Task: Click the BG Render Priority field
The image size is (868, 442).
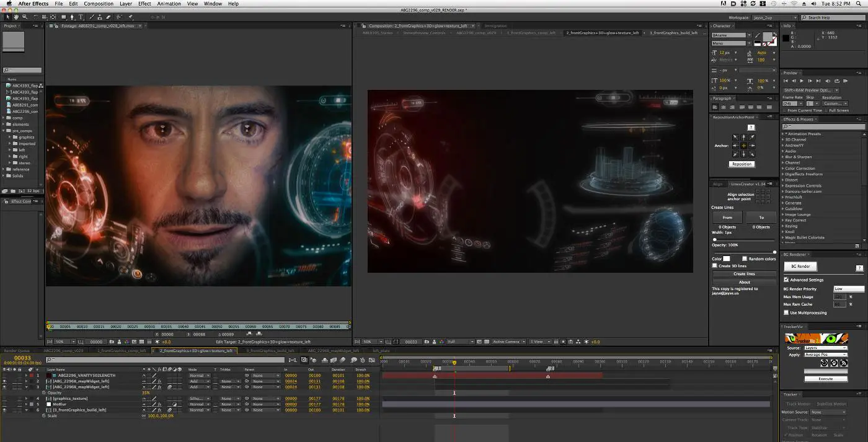Action: pos(848,289)
